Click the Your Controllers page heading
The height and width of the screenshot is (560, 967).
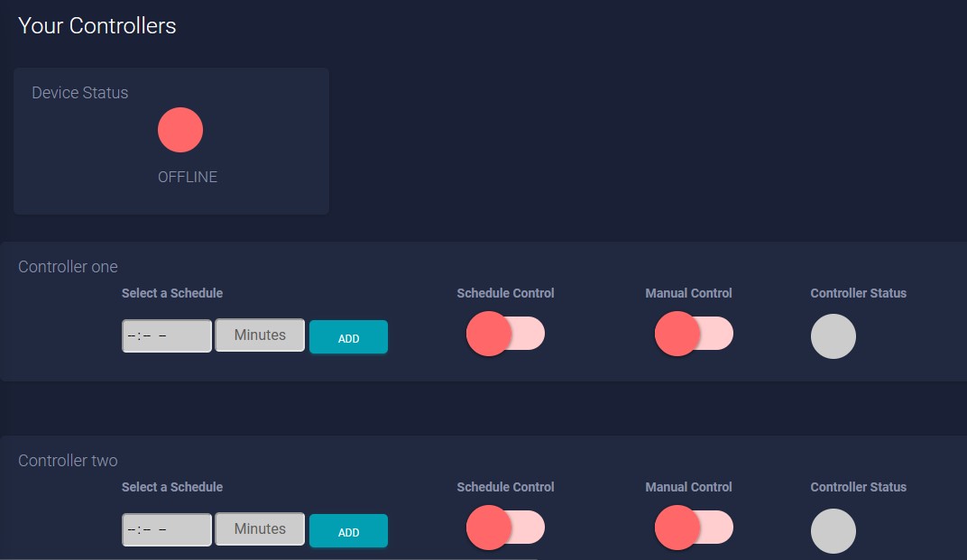[x=97, y=26]
